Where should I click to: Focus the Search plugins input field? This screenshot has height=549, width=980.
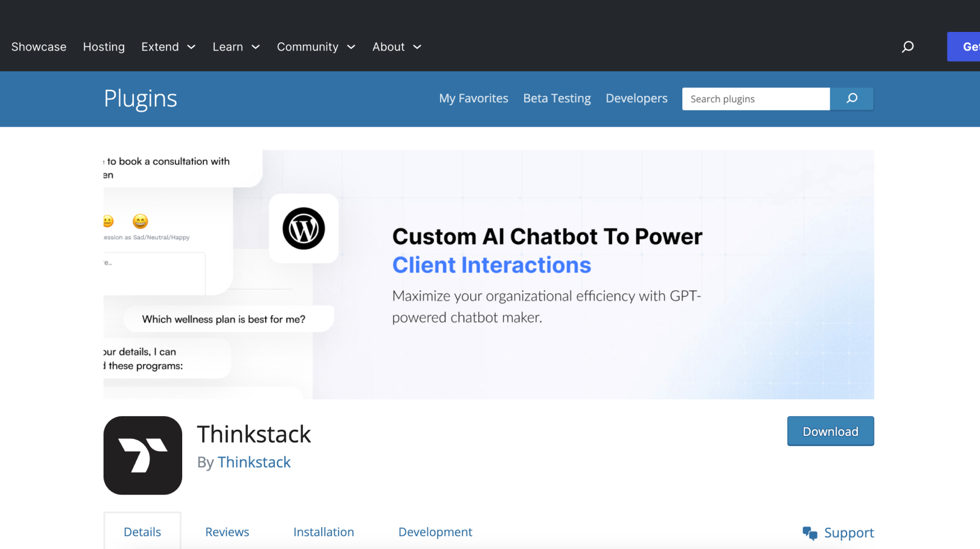tap(756, 99)
